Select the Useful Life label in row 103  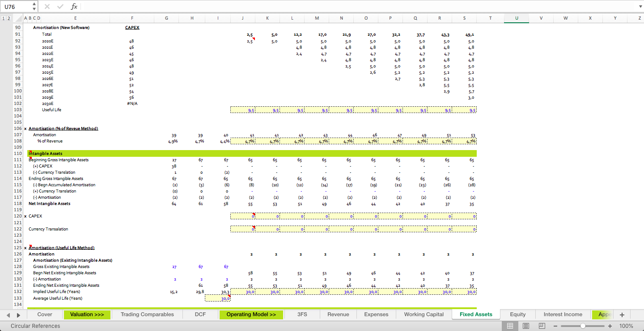(x=51, y=109)
